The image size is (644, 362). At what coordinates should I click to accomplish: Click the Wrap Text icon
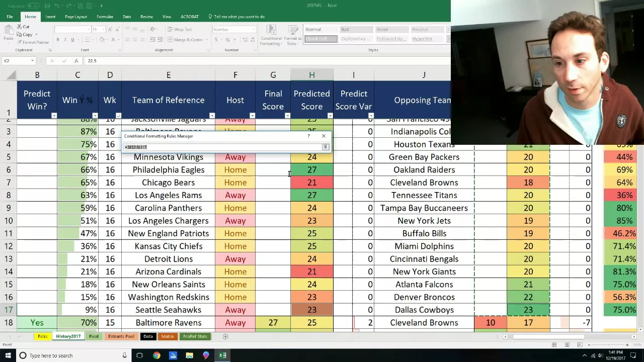click(170, 29)
